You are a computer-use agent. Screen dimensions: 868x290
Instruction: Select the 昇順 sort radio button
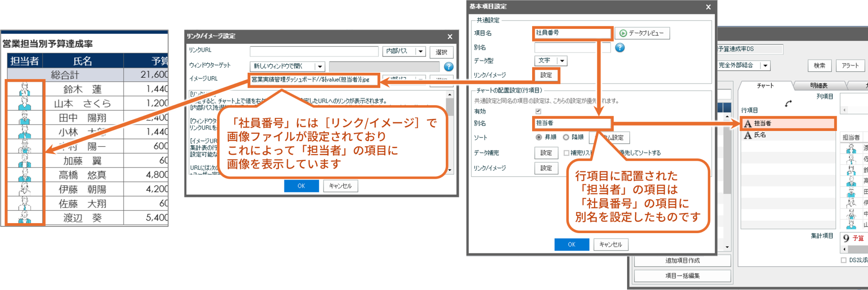click(538, 137)
